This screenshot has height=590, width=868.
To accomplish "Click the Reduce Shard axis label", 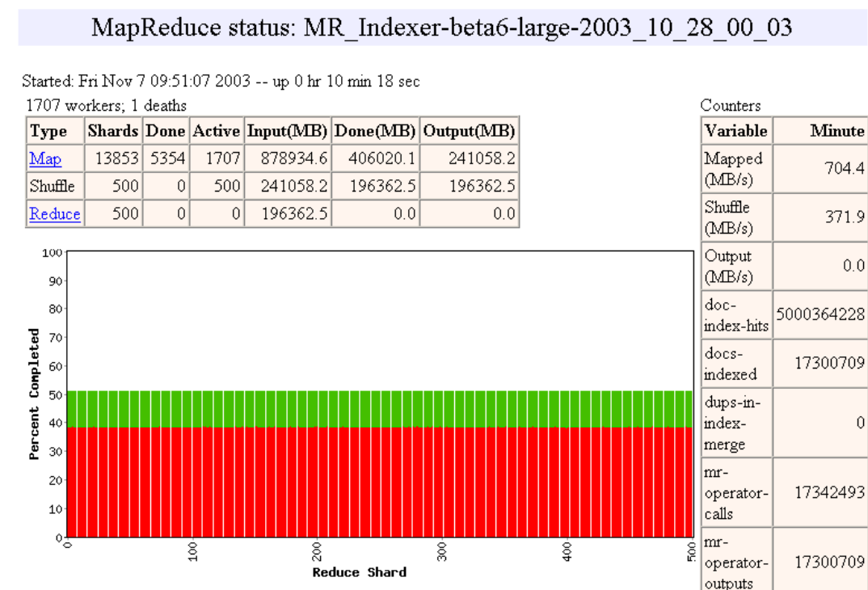I will [x=360, y=572].
